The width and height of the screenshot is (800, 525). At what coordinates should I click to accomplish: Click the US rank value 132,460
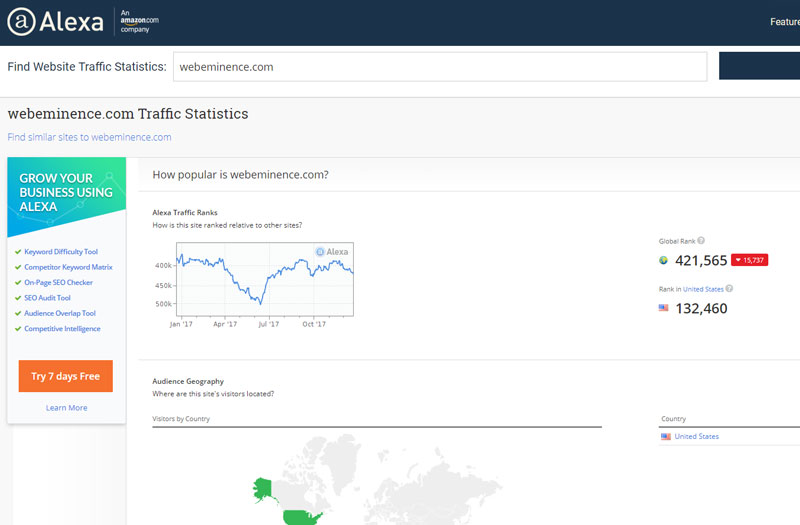[x=702, y=308]
